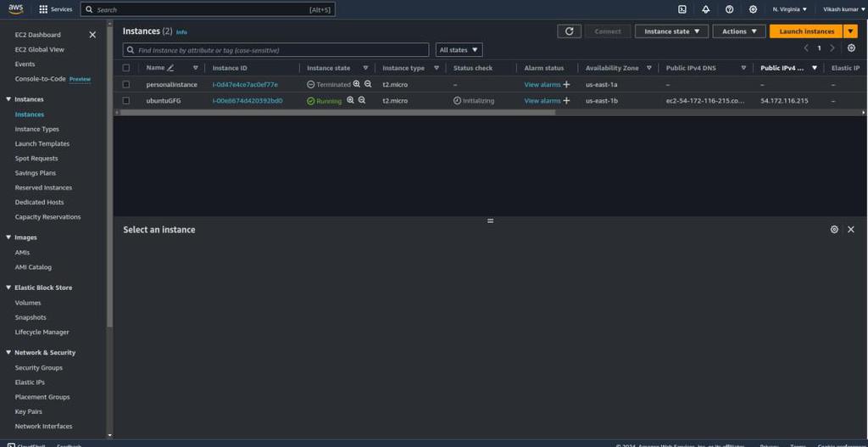
Task: Go to Instance Types page
Action: click(36, 129)
